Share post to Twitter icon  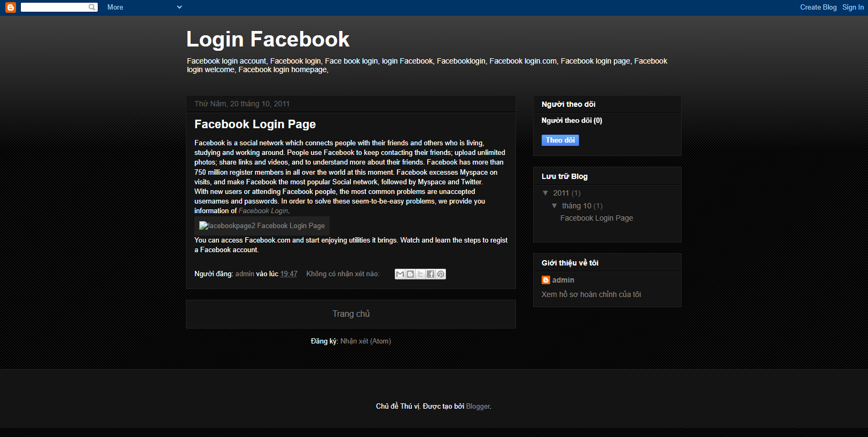(420, 274)
